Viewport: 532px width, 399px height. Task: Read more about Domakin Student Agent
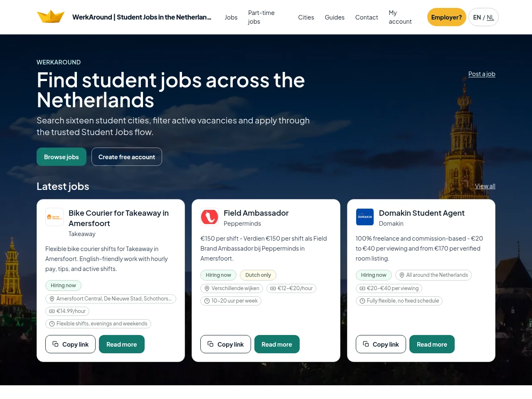tap(432, 344)
